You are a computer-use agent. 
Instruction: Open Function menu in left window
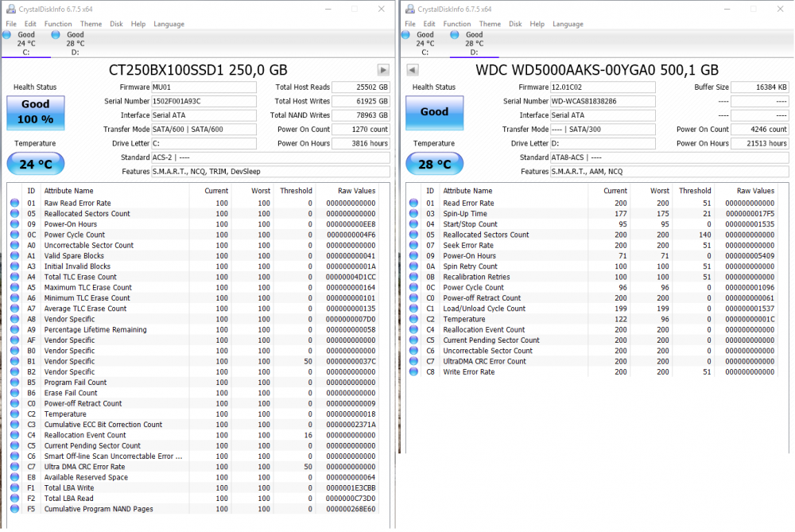(58, 24)
